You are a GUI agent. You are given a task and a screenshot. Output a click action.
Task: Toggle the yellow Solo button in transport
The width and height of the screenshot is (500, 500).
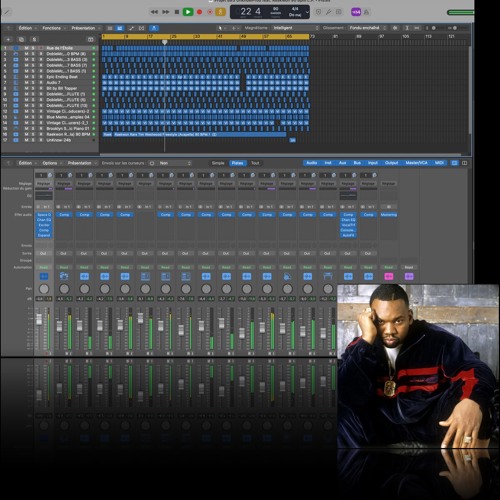click(x=220, y=12)
